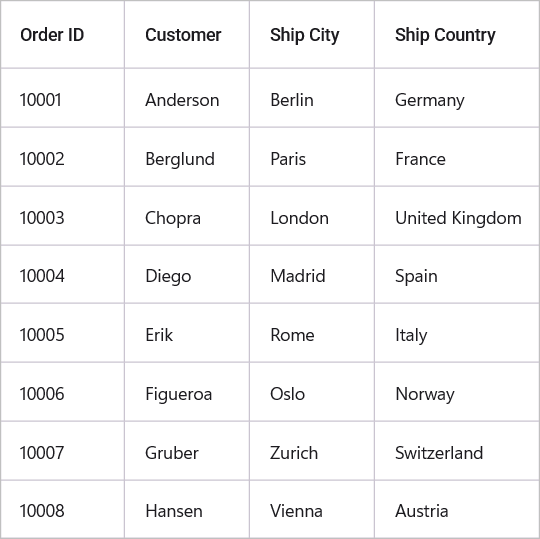Image resolution: width=540 pixels, height=539 pixels.
Task: Select the Berglund customer cell
Action: point(187,157)
